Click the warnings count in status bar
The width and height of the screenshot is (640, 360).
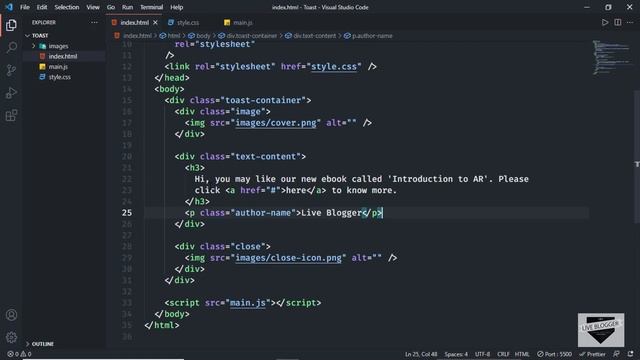tap(26, 354)
